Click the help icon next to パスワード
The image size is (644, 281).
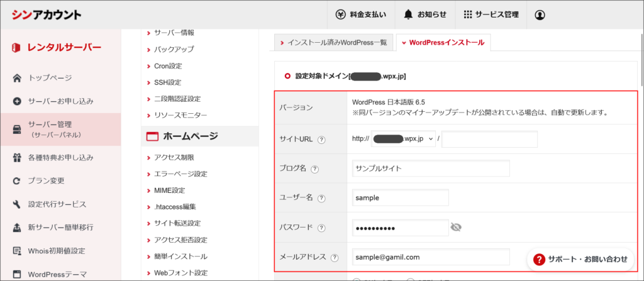(321, 228)
